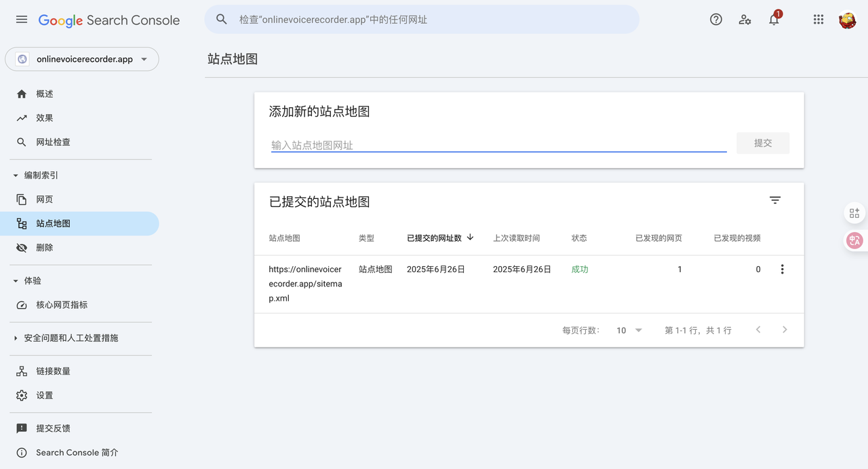Focus the 输入站点地图网址 input field

498,145
